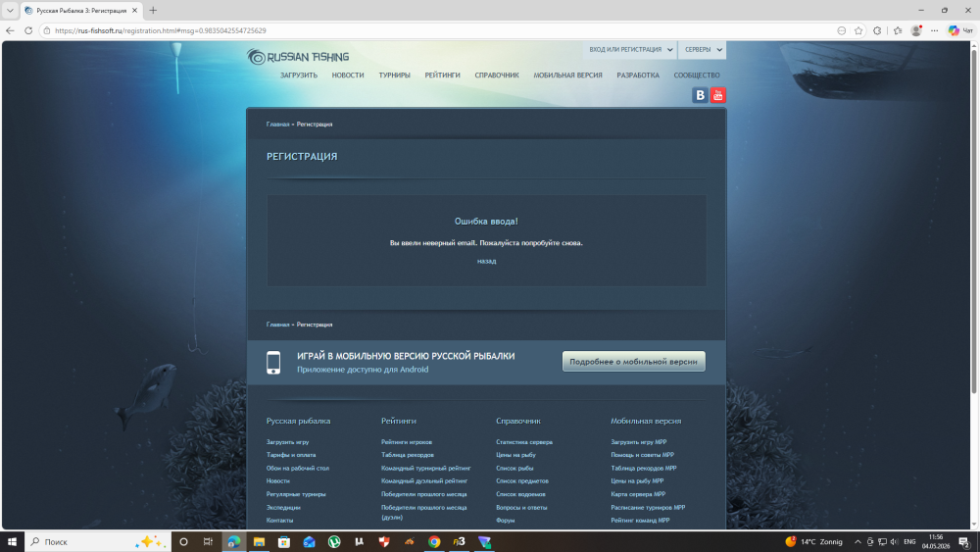Open РЕЙТИНГИ menu item
980x552 pixels.
click(x=443, y=75)
